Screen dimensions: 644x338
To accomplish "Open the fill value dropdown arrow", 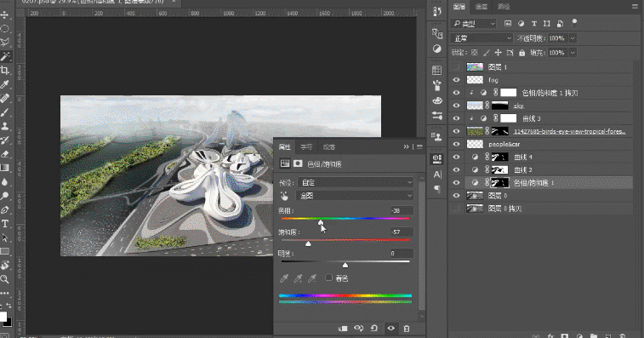I will click(x=573, y=53).
